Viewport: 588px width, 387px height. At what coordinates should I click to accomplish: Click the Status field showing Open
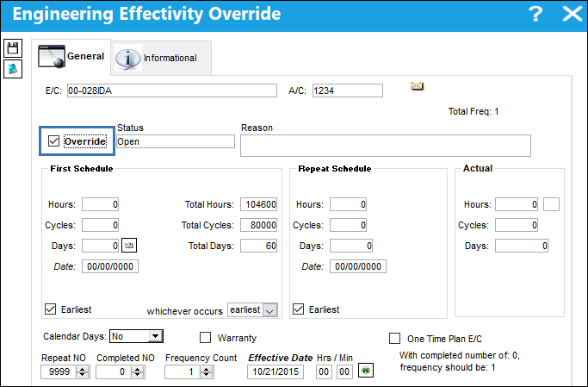(176, 141)
